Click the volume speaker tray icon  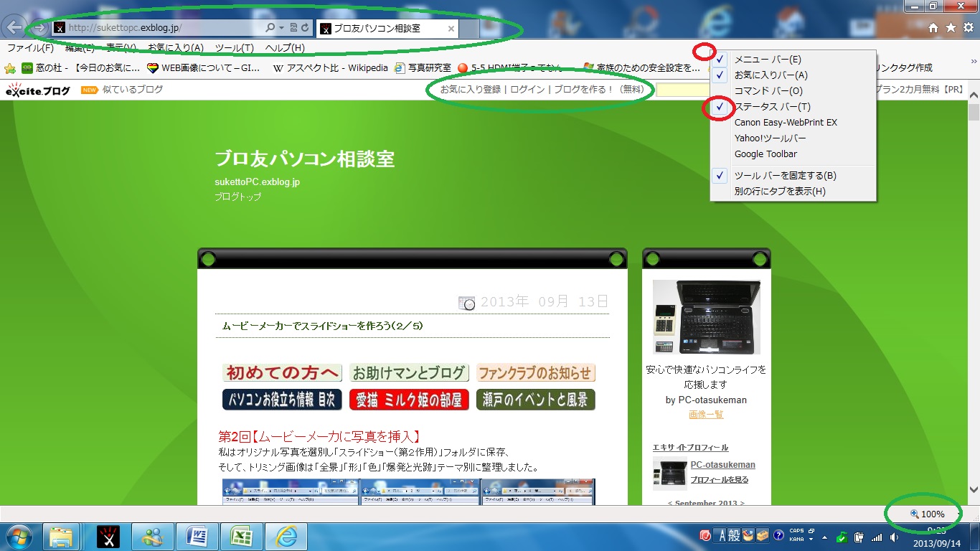tap(894, 537)
